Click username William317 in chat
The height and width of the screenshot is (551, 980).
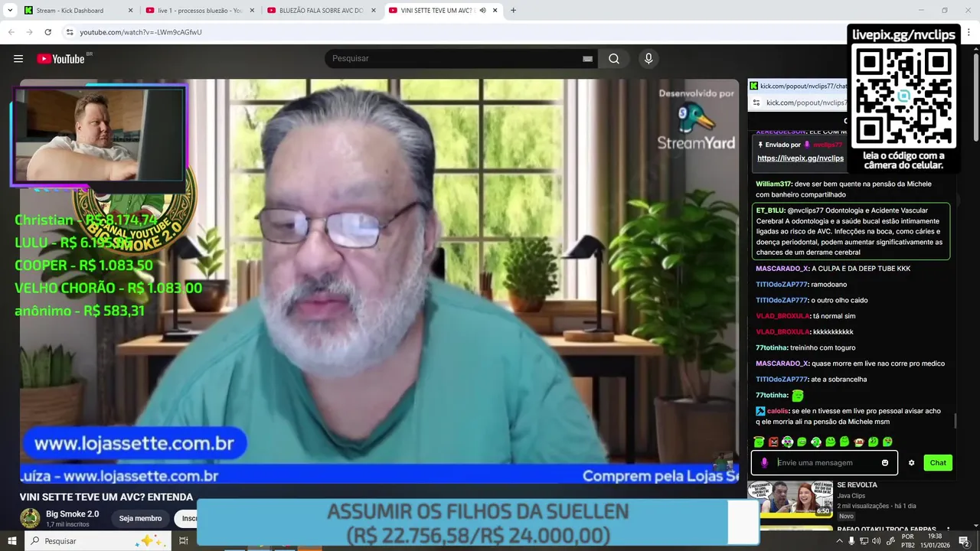[773, 184]
